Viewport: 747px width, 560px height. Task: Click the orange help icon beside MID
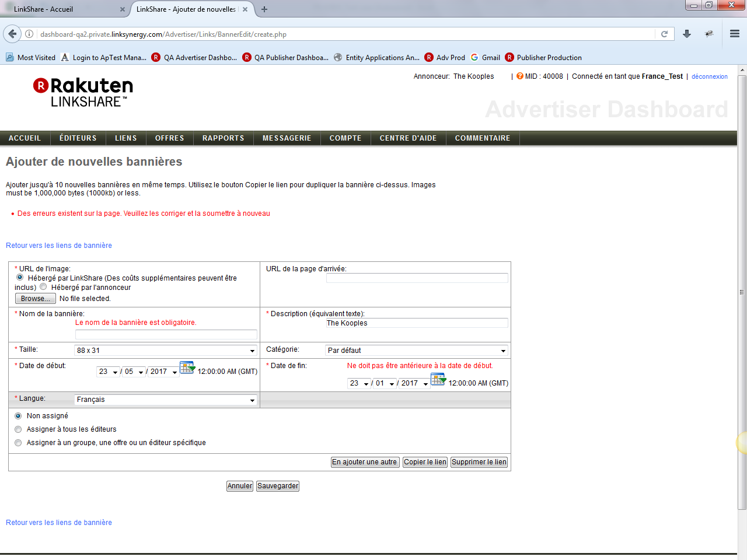(520, 76)
